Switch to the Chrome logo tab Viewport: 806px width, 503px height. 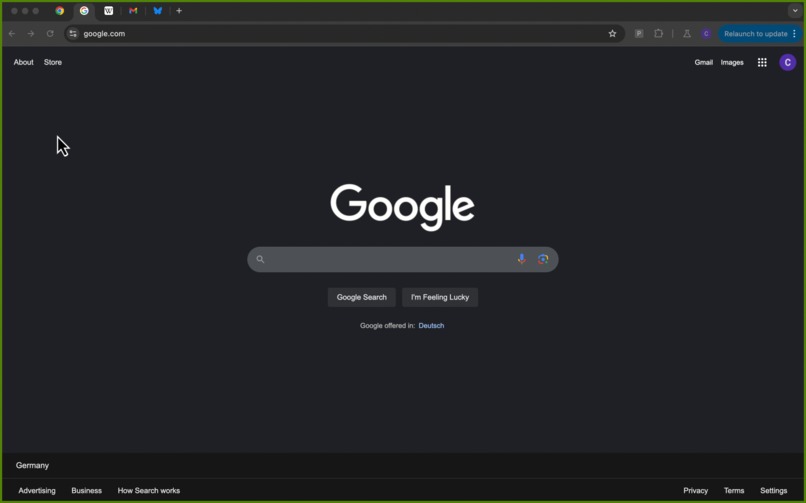tap(60, 11)
